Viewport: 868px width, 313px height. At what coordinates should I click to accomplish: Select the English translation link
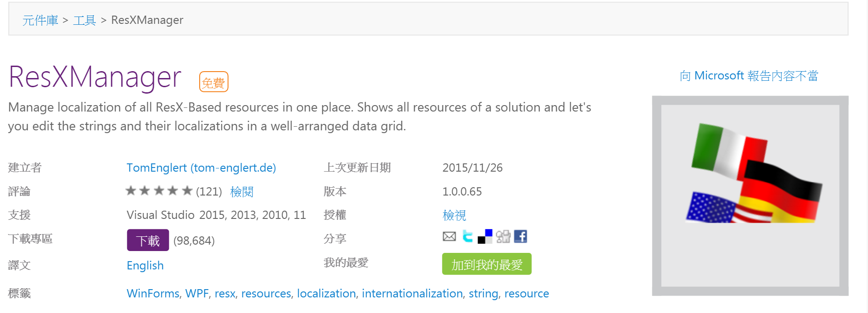(145, 265)
